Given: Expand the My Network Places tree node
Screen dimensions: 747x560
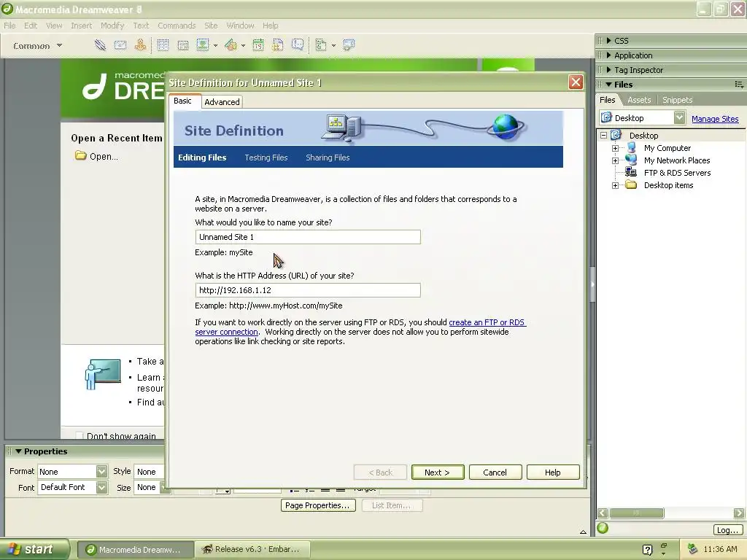Looking at the screenshot, I should (x=615, y=160).
